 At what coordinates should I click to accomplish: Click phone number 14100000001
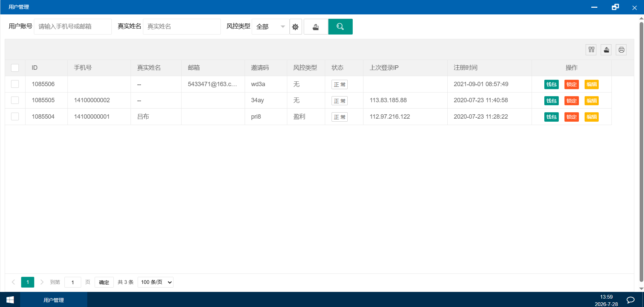pyautogui.click(x=92, y=117)
